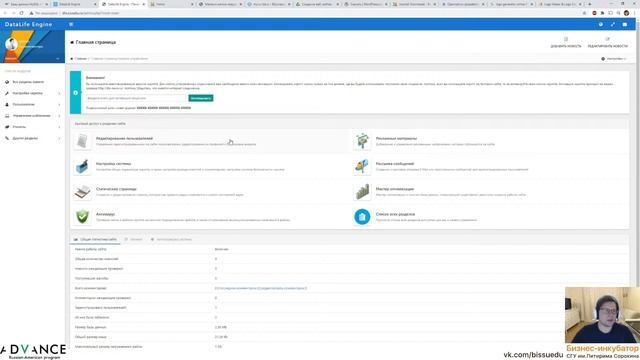The width and height of the screenshot is (640, 360).
Task: Click the browser address bar
Action: coord(302,13)
